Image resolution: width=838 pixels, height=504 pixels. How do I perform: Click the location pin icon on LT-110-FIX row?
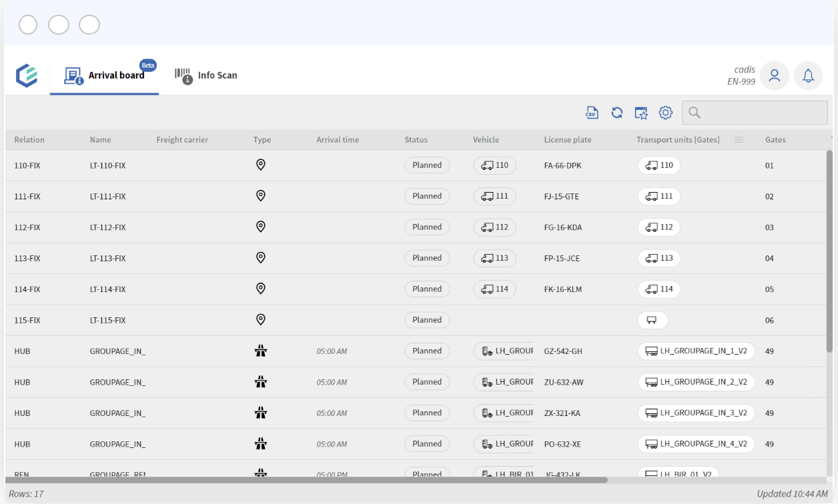click(x=261, y=165)
